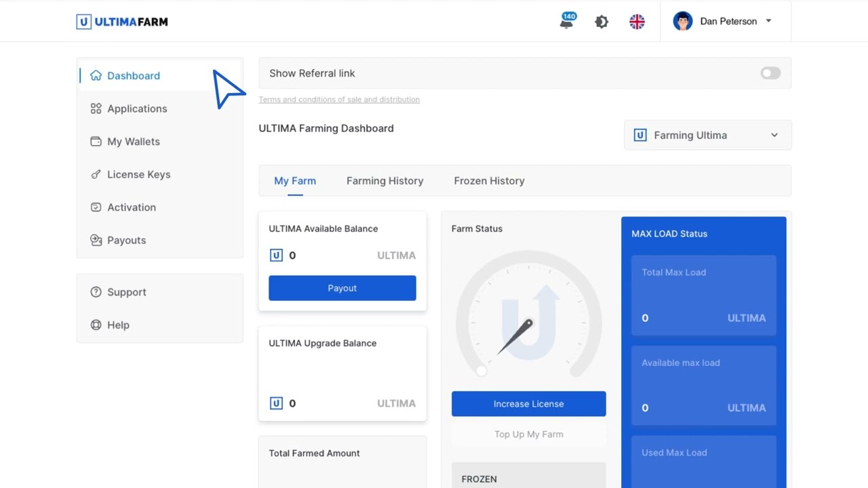This screenshot has width=868, height=488.
Task: Click the Help lifebuoy icon
Action: (x=96, y=325)
